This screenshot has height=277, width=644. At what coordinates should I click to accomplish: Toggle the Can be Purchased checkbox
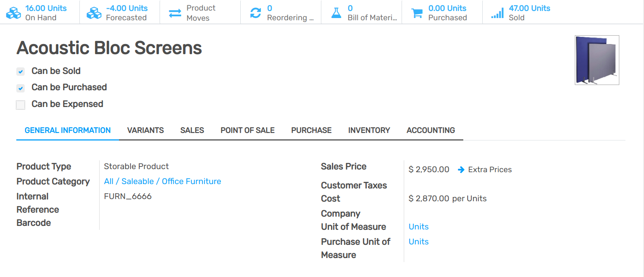21,88
